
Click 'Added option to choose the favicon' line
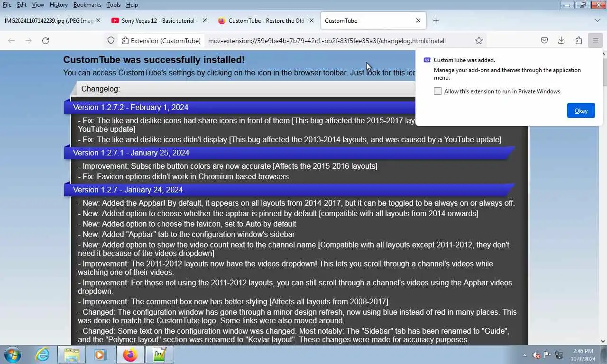click(187, 224)
